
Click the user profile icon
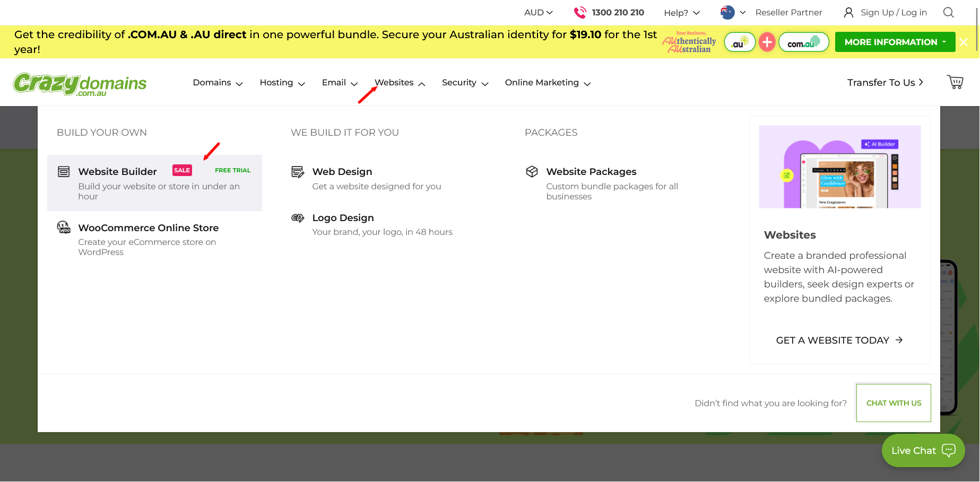[848, 12]
